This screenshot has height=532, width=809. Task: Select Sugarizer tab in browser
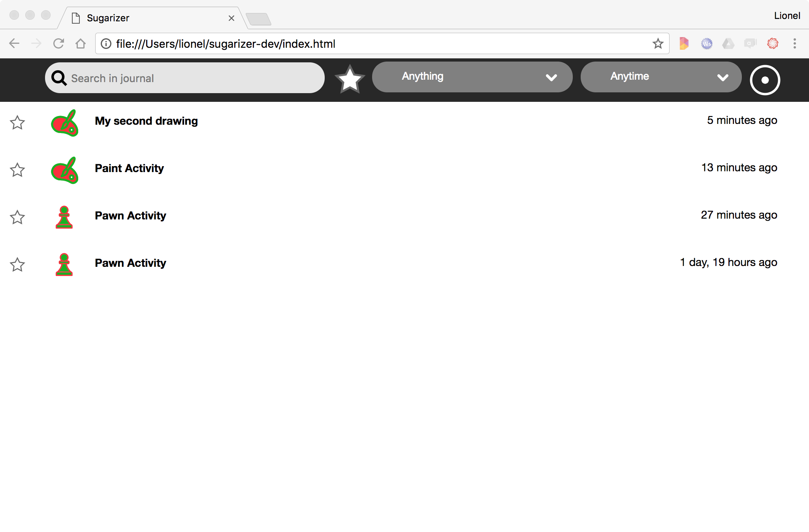[x=152, y=17]
